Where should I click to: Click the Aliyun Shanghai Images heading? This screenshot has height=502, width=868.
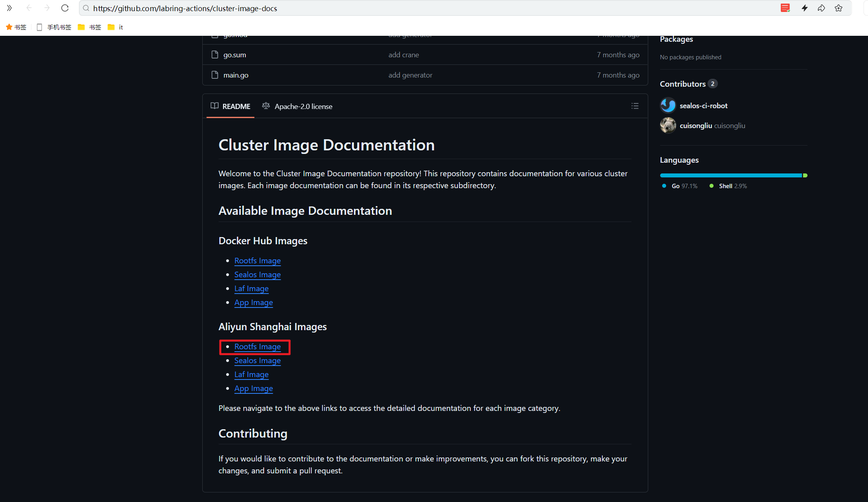click(x=273, y=327)
